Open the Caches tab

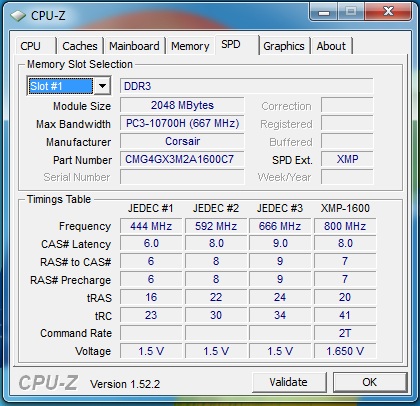tap(80, 46)
